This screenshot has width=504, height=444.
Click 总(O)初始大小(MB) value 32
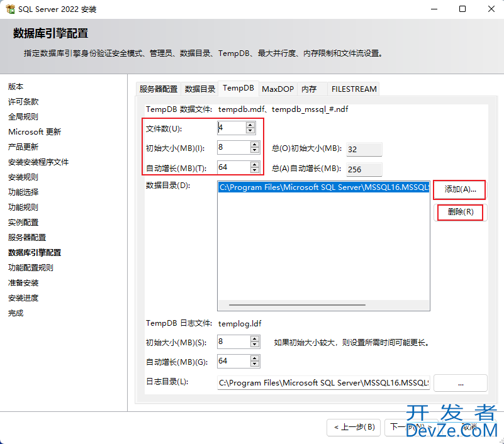click(x=364, y=150)
